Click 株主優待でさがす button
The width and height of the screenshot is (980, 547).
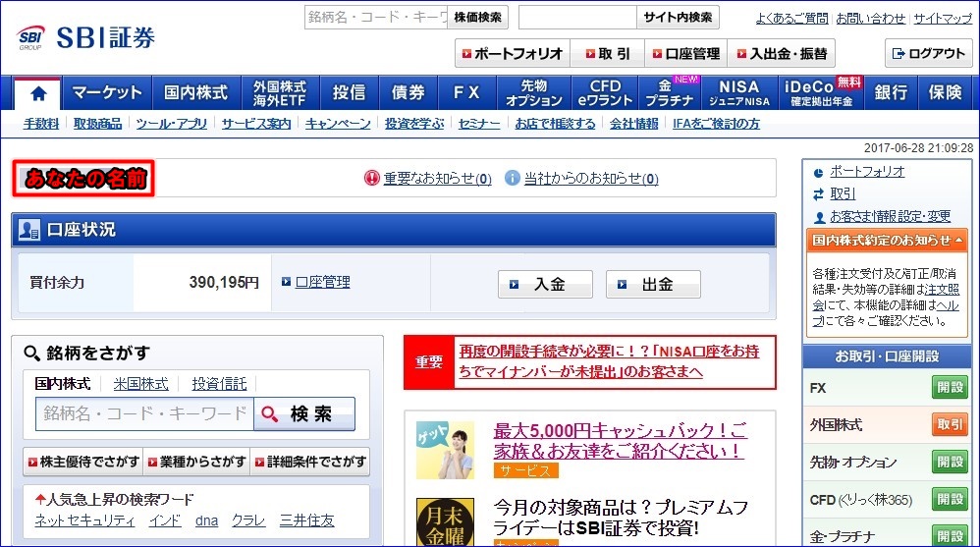[83, 462]
